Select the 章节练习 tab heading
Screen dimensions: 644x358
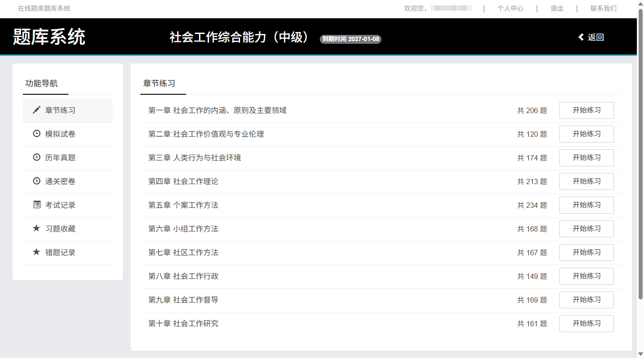point(159,84)
